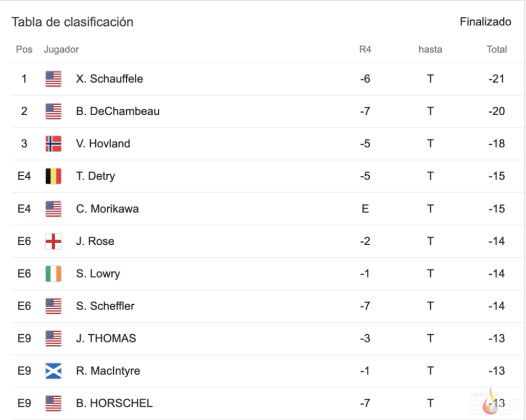Click the Finalizado status label
The image size is (526, 420).
click(485, 22)
